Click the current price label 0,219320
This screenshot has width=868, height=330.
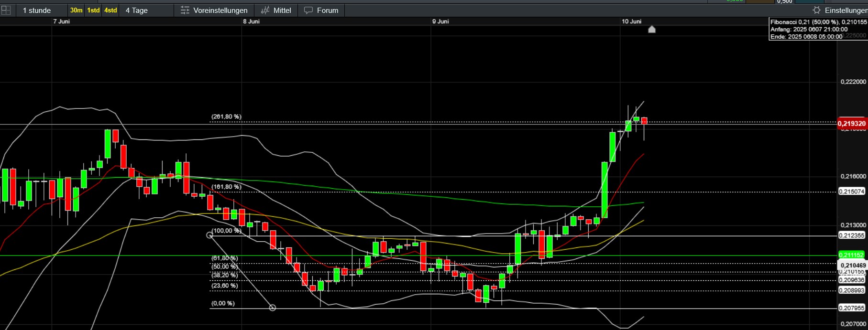pos(852,123)
